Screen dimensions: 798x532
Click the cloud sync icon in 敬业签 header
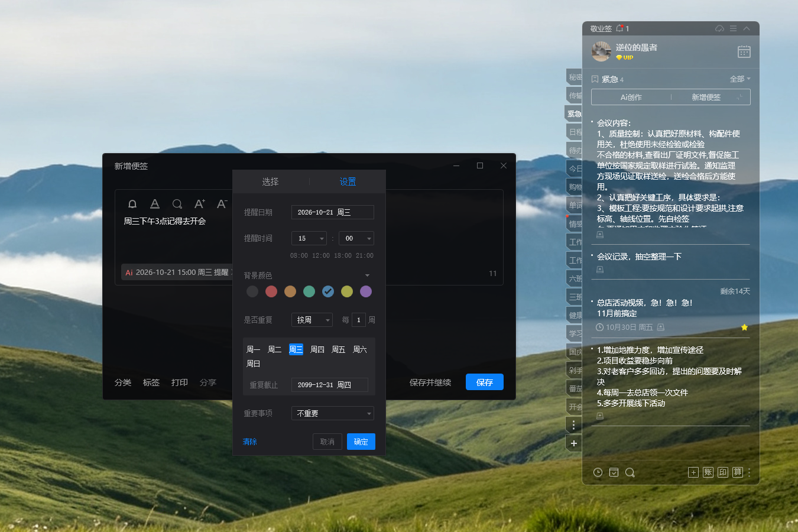(719, 28)
